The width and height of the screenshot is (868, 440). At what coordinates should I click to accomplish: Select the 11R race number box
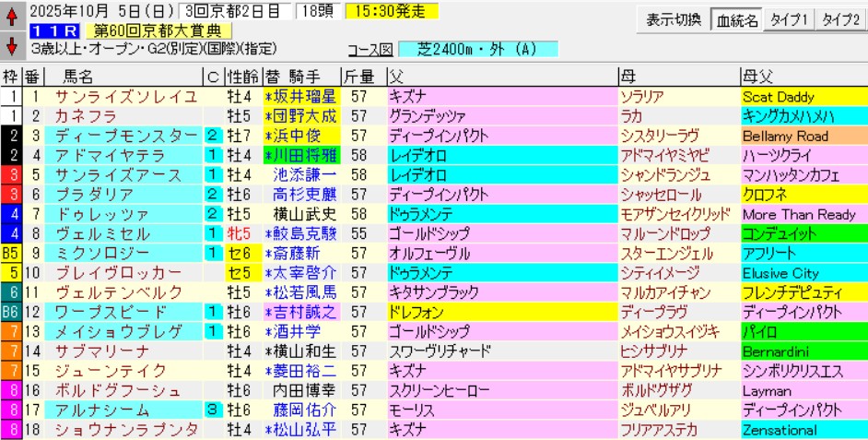coord(51,30)
